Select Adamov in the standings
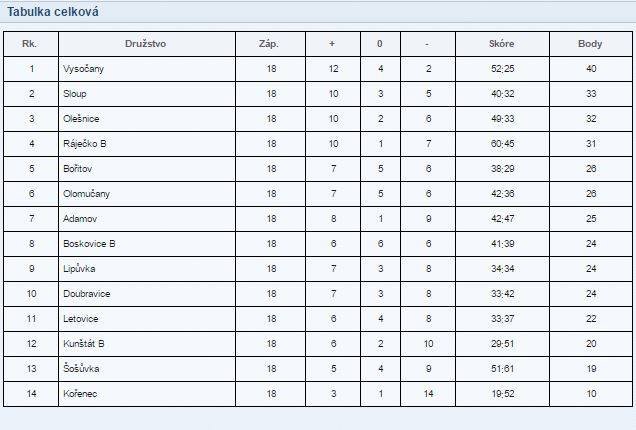The image size is (636, 430). pos(80,219)
